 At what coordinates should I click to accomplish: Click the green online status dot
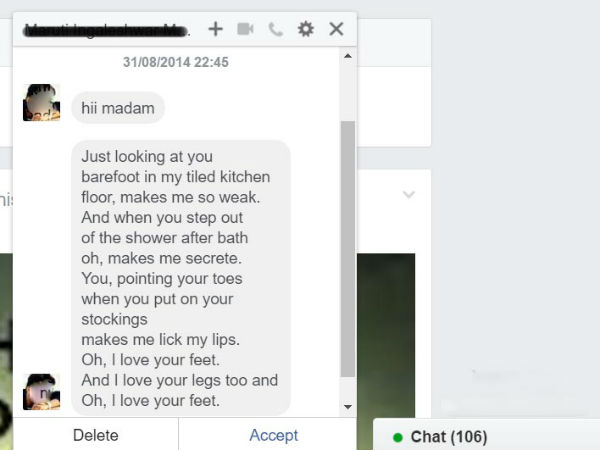(398, 437)
